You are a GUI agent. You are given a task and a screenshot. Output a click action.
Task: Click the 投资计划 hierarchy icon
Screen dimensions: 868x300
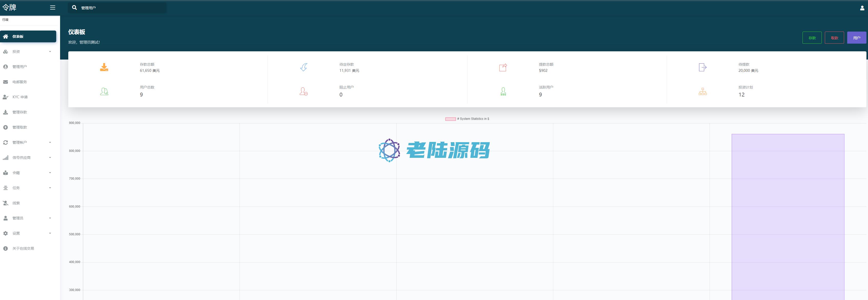pos(703,92)
